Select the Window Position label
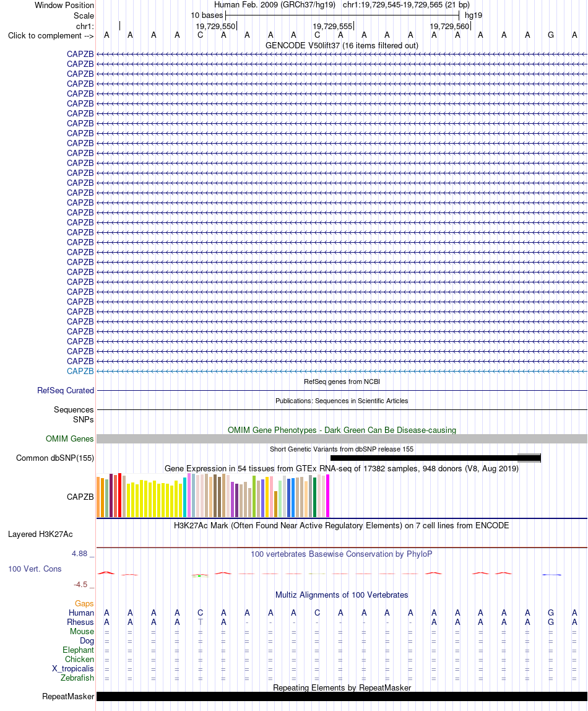Viewport: 588px width, 711px height. click(64, 6)
